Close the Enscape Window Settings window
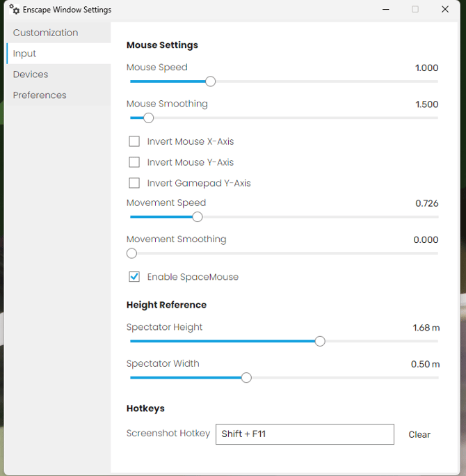The height and width of the screenshot is (476, 466). coord(445,10)
